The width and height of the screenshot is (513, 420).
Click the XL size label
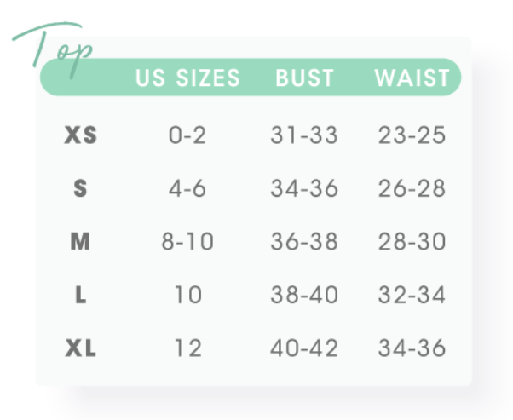pyautogui.click(x=80, y=348)
